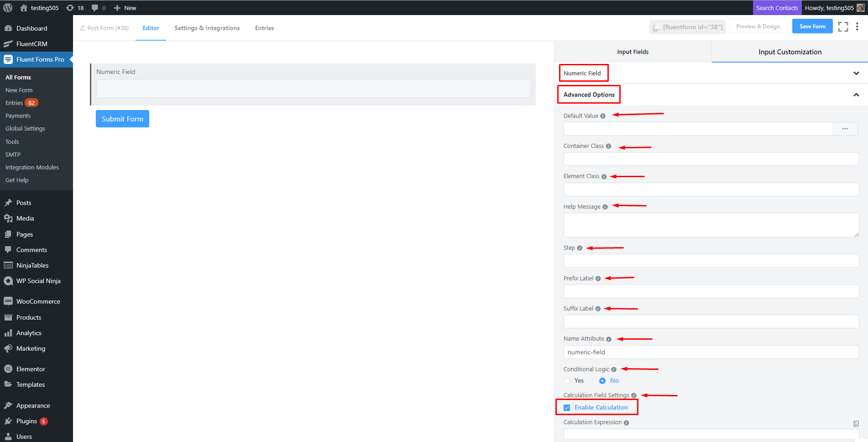
Task: Click the Conditional Logic info icon
Action: pyautogui.click(x=614, y=369)
